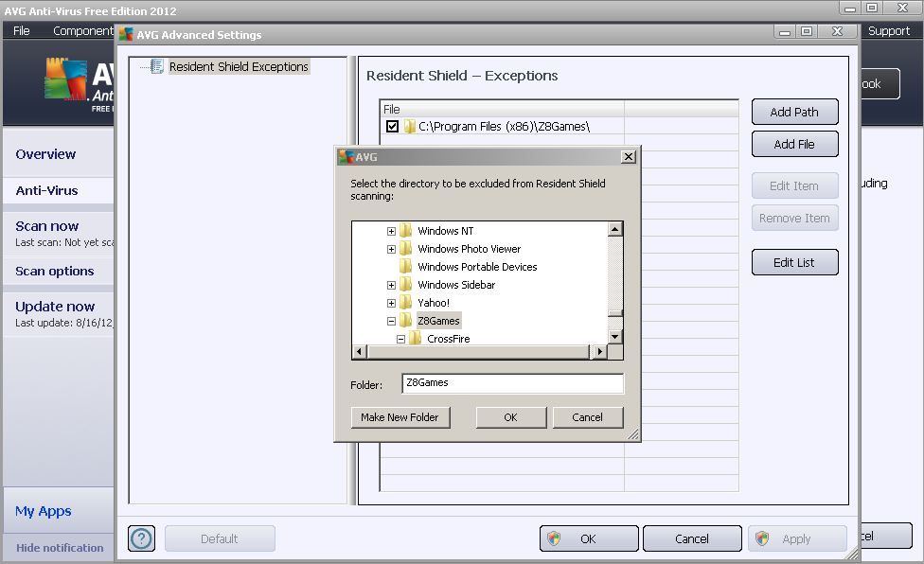Click folder icon beside C:\Program Files (x86)\Z8Games\

coord(410,126)
